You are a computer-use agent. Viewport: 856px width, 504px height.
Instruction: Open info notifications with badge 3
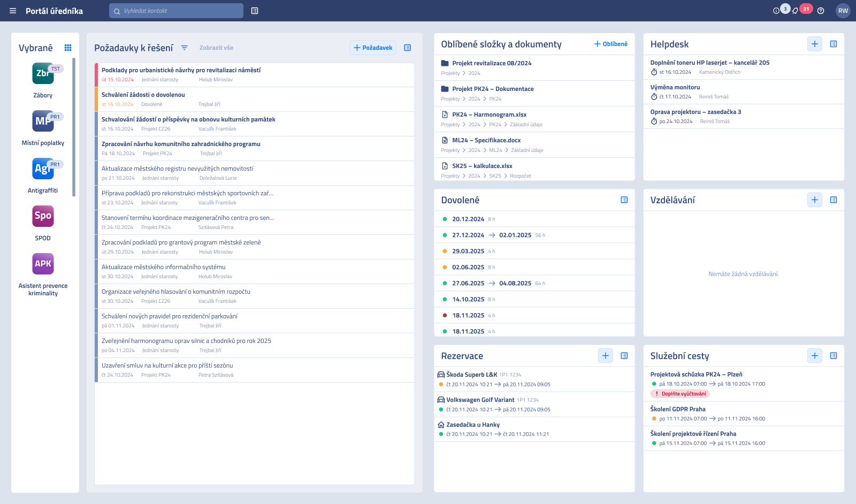(776, 11)
